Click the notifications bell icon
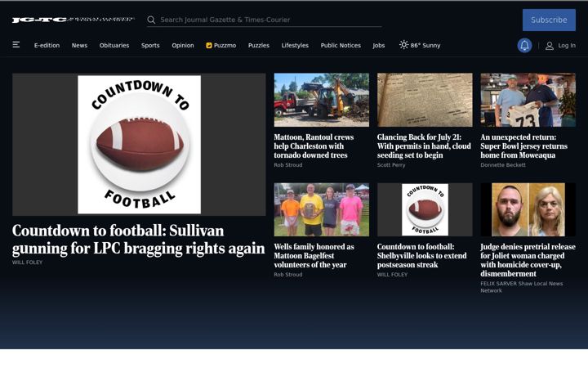 tap(524, 46)
